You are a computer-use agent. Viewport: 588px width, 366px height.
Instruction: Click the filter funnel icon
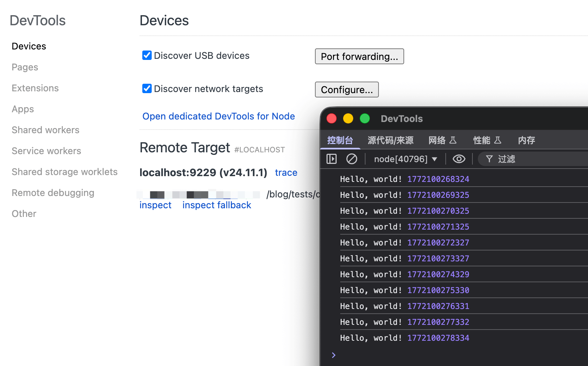[489, 159]
